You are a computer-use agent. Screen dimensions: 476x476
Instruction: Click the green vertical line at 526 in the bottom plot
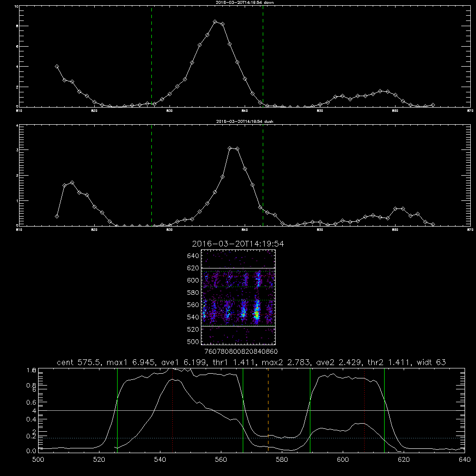click(117, 410)
